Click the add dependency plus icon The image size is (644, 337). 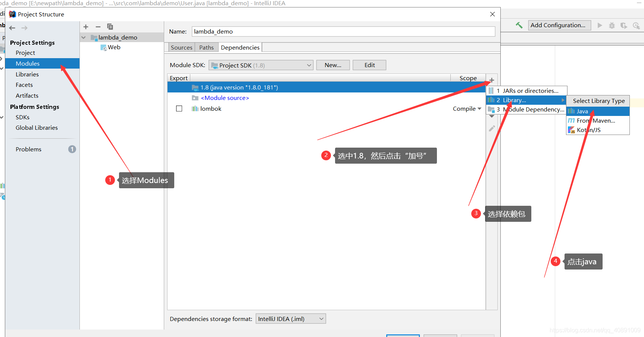492,80
